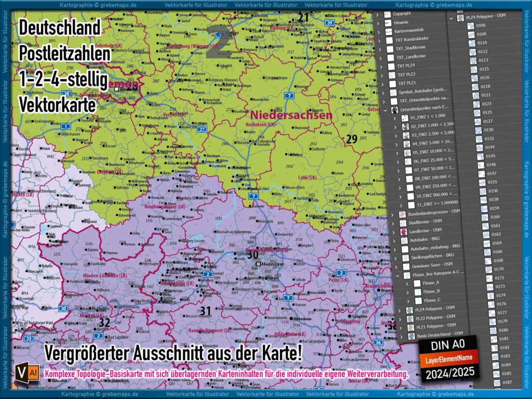Click the Siedlungsflächen - BKG layer thumbnail

[x=406, y=257]
